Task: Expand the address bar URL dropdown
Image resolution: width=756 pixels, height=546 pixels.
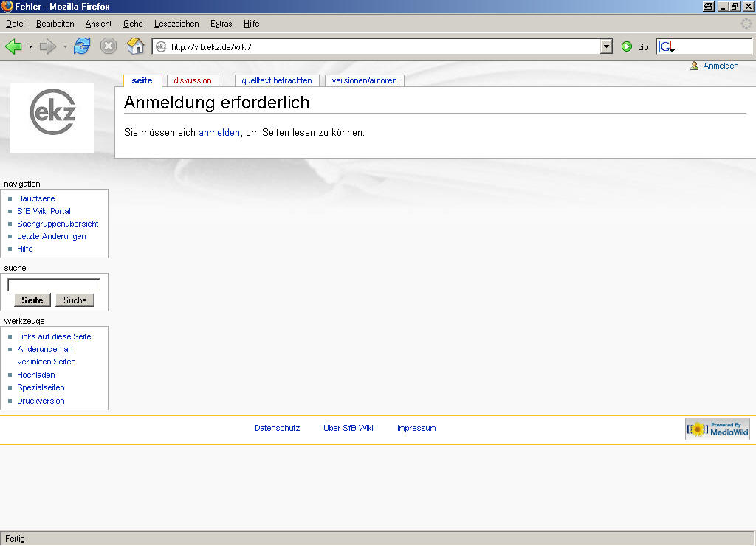Action: (607, 46)
